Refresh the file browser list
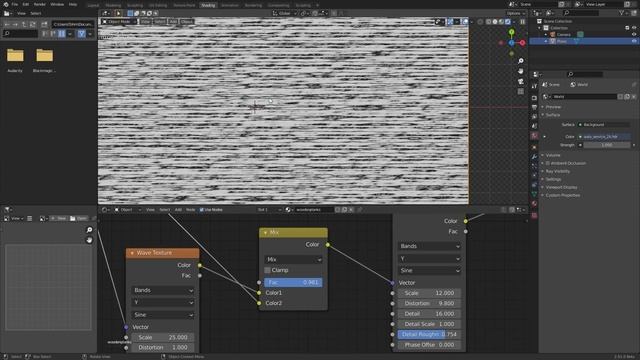Screen dimensions: 640x360 click(32, 24)
